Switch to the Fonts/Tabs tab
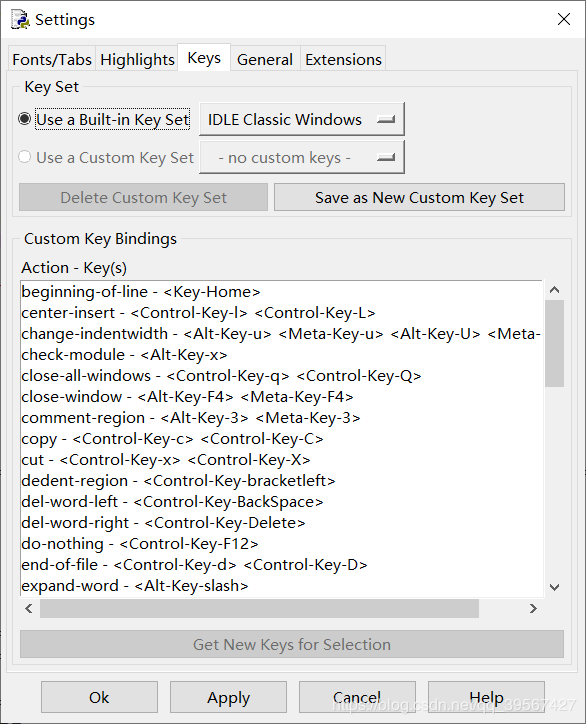 point(52,59)
